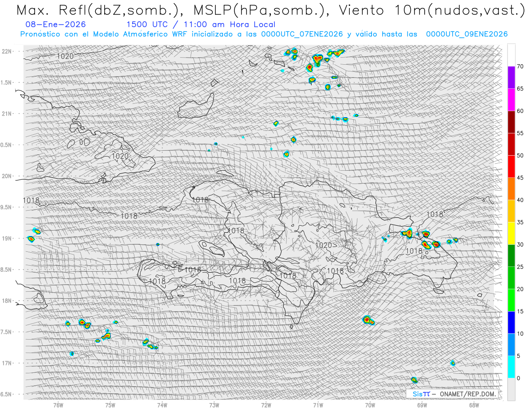This screenshot has height=411, width=532.
Task: Click the '76W' longitude label
Action: point(58,405)
